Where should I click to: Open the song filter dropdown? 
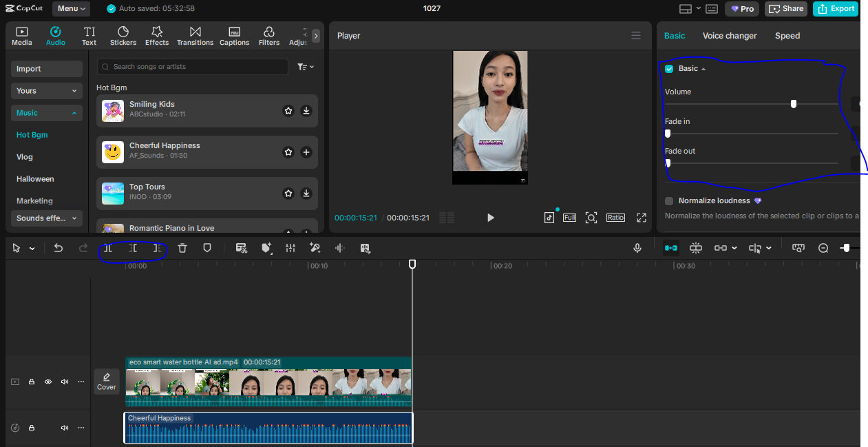[306, 67]
